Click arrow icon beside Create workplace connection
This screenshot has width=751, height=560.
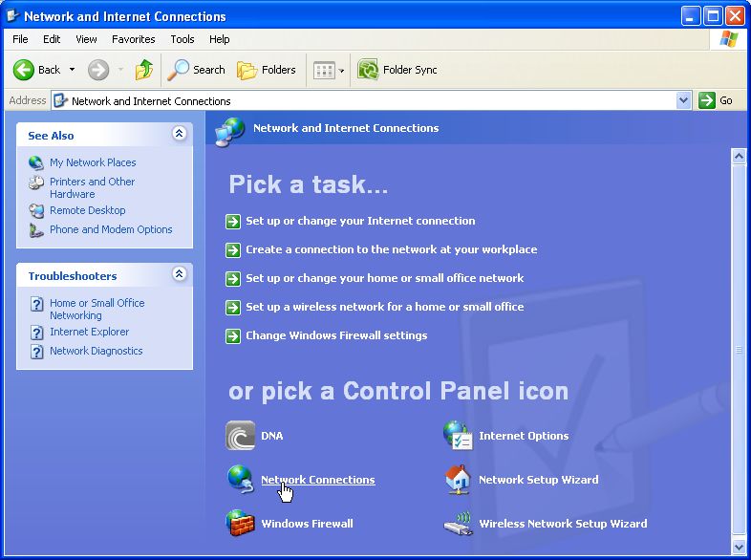pos(233,250)
